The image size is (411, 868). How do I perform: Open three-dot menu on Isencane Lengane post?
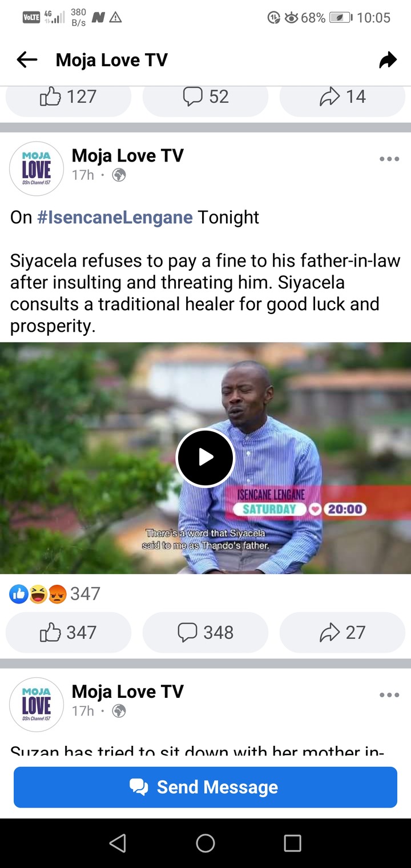coord(389,159)
